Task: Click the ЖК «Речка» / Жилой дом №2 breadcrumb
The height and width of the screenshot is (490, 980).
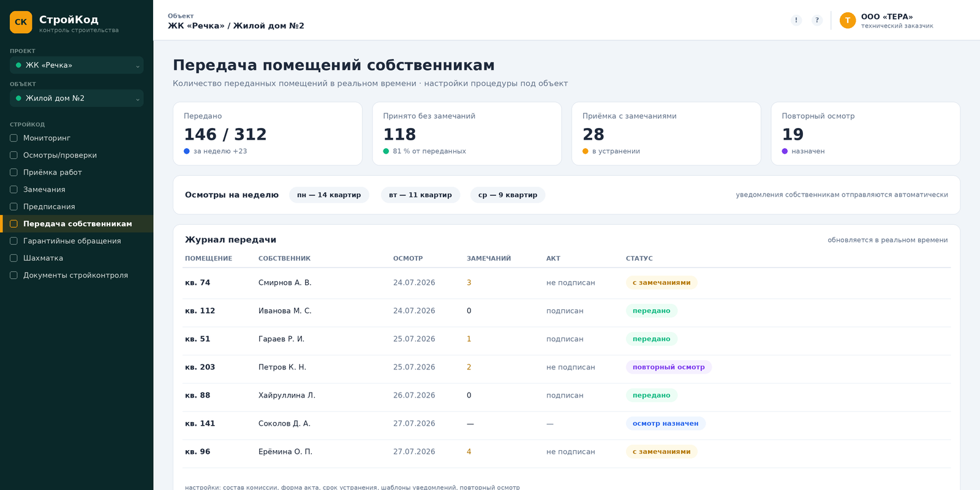Action: tap(236, 26)
